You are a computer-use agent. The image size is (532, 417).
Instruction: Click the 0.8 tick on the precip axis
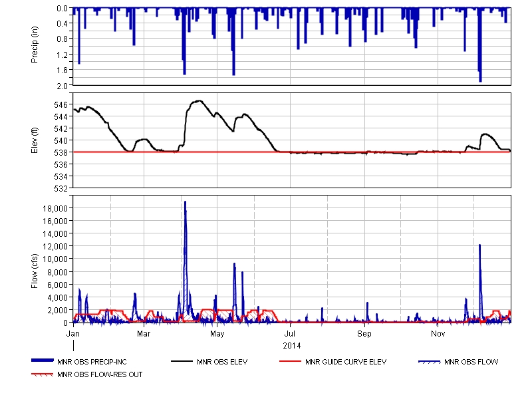coord(62,39)
